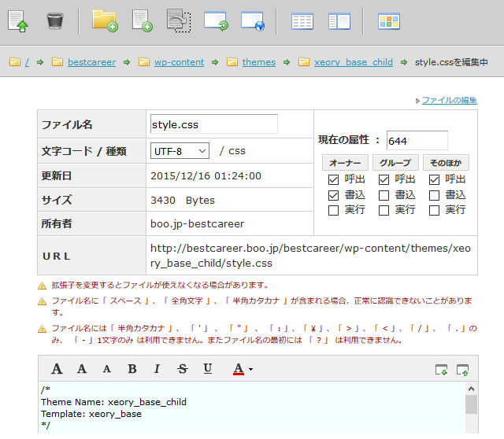Image resolution: width=504 pixels, height=439 pixels.
Task: Switch to split pane view icon
Action: pos(339,21)
